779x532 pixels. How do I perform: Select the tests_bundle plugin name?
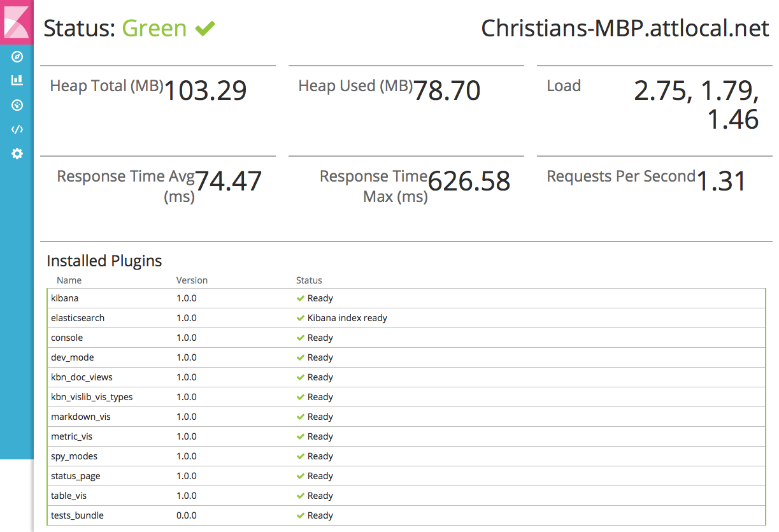[x=77, y=515]
